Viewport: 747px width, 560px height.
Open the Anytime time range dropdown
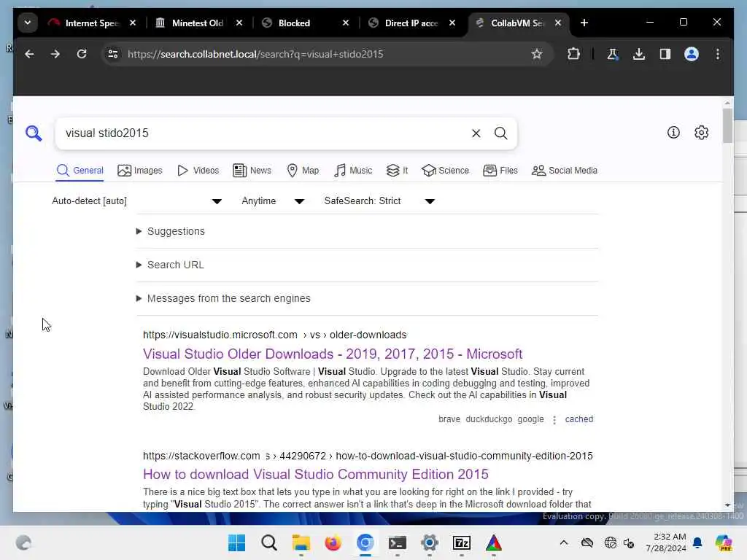[273, 201]
